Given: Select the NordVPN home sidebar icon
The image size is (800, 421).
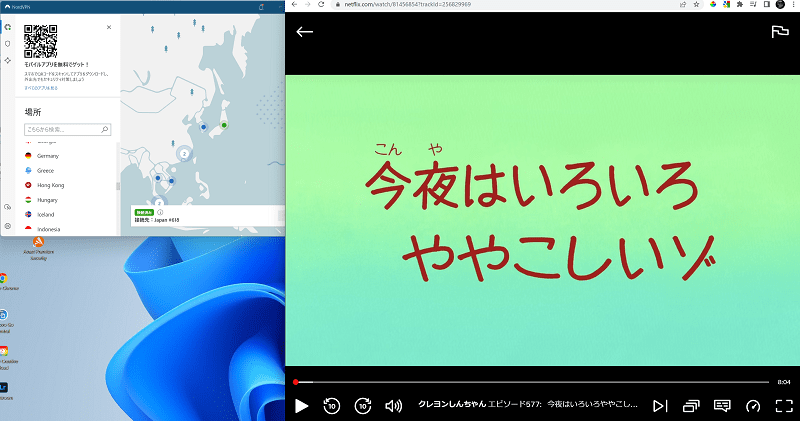Looking at the screenshot, I should (x=8, y=27).
